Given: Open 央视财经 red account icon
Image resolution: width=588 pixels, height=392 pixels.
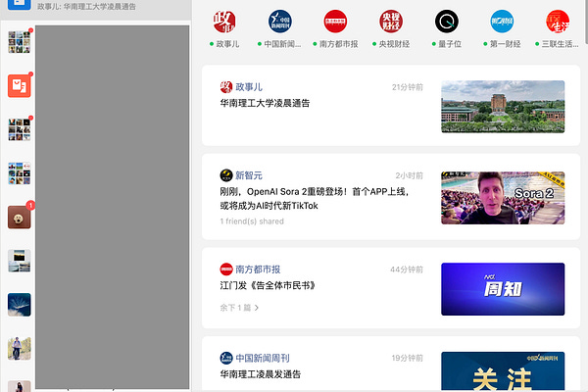Looking at the screenshot, I should pos(391,22).
